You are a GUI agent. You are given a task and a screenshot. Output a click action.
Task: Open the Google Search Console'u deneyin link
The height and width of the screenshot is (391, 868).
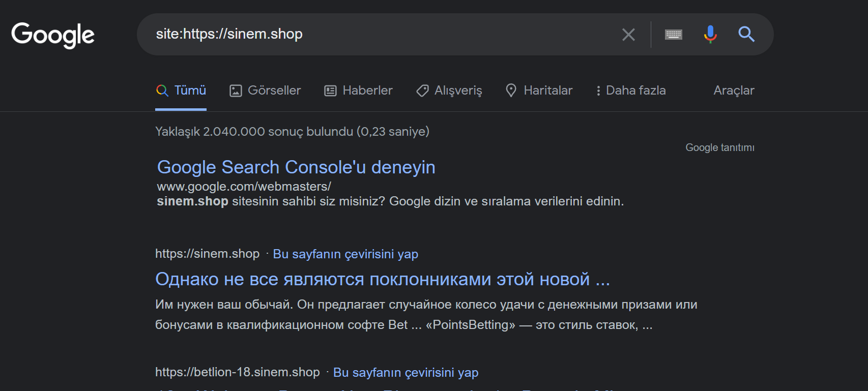pos(296,167)
